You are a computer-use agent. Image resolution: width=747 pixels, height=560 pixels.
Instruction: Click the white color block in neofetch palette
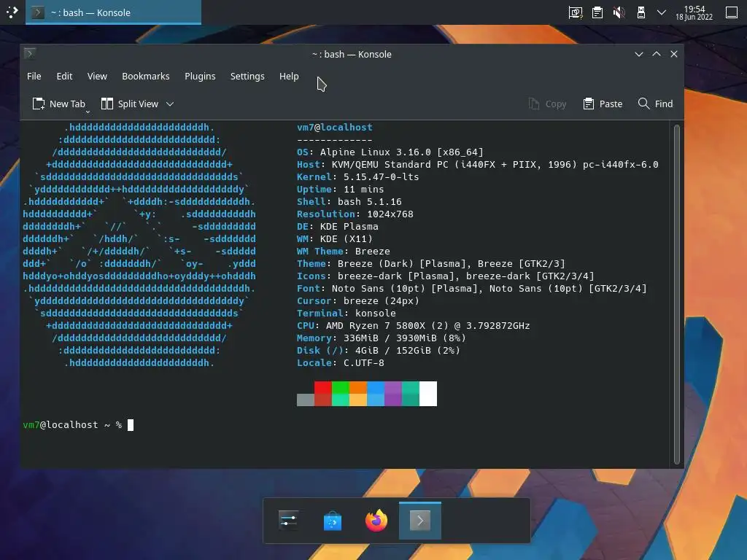point(428,393)
